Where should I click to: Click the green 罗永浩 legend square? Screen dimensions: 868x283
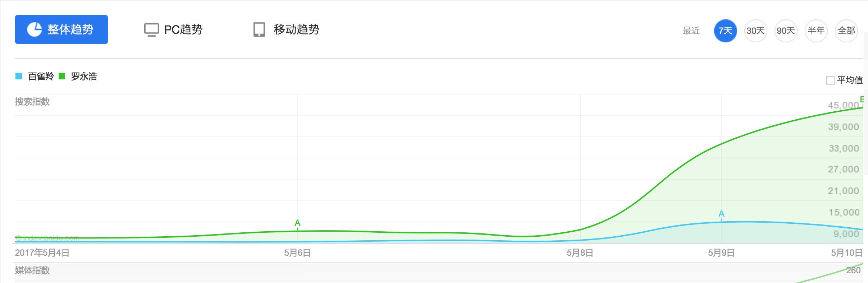62,76
